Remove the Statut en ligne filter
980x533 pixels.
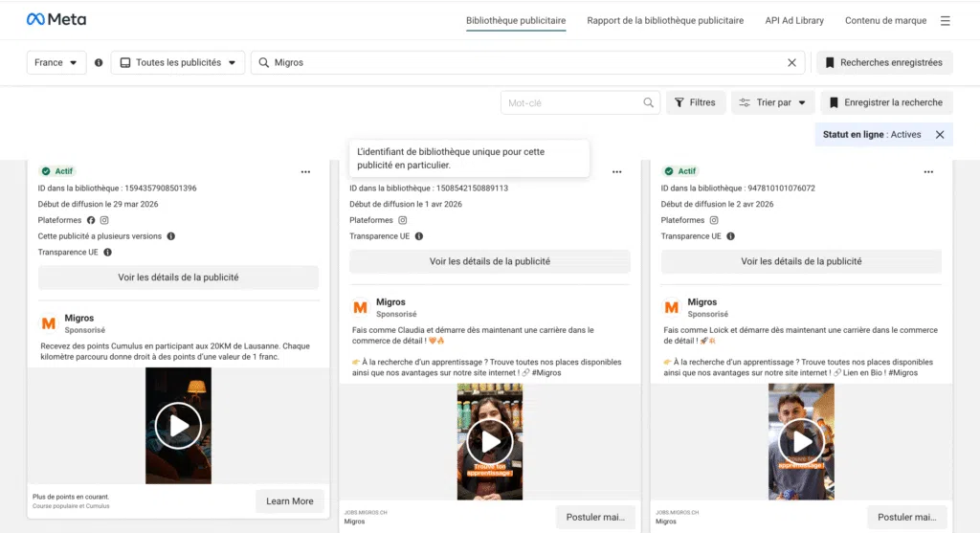point(940,134)
